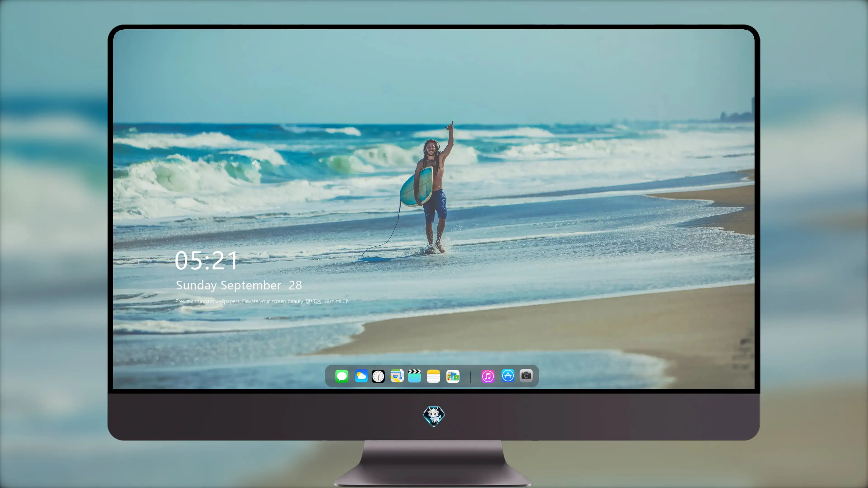Screen dimensions: 868x488
Task: Open the App Store icon
Action: tap(508, 375)
